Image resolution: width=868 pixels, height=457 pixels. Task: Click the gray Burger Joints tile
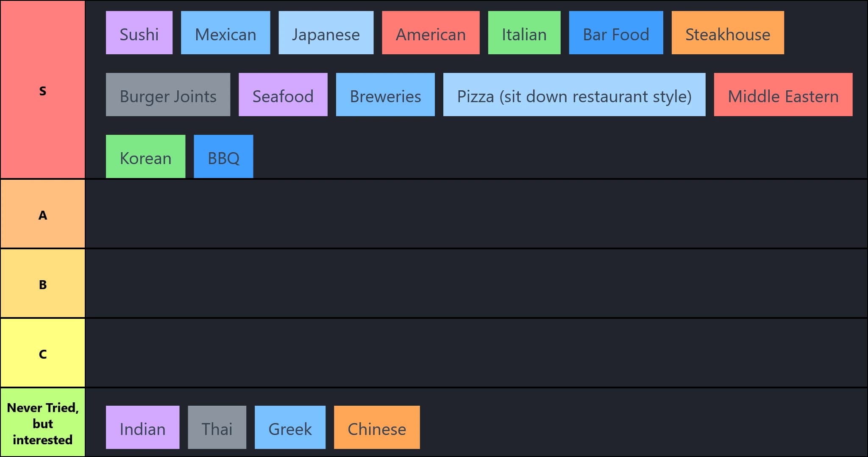[x=168, y=95]
